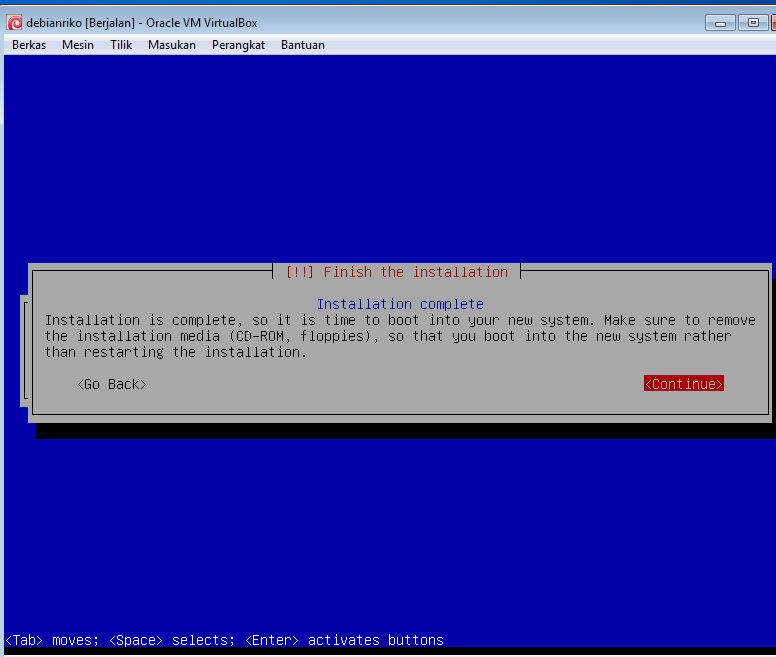Select the Go Back button
Viewport: 776px width, 657px height.
pyautogui.click(x=112, y=384)
